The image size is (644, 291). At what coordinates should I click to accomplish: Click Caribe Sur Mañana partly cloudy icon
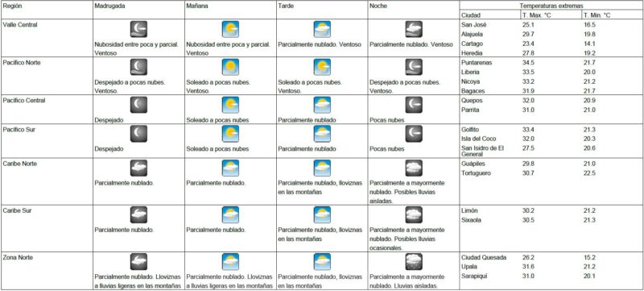230,215
